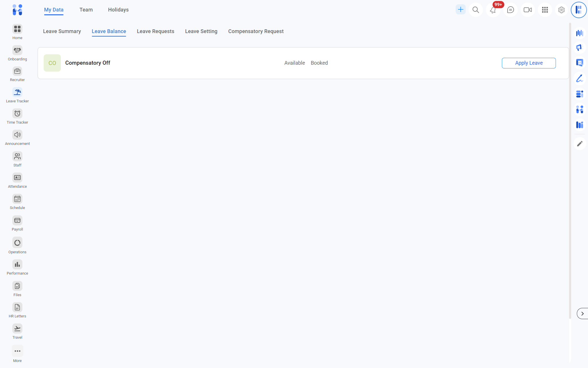Image resolution: width=588 pixels, height=368 pixels.
Task: Click the video camera meeting icon
Action: click(x=527, y=10)
